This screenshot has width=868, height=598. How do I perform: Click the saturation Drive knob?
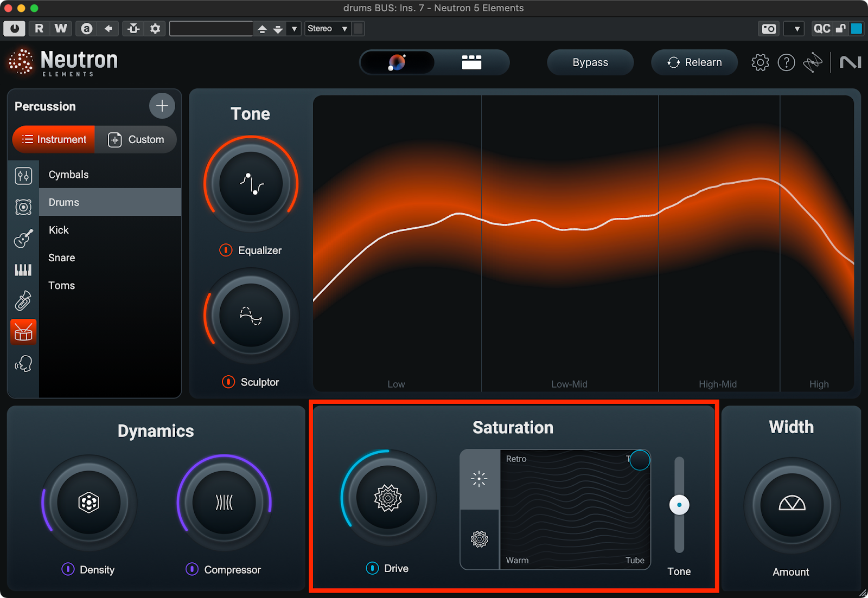(388, 497)
